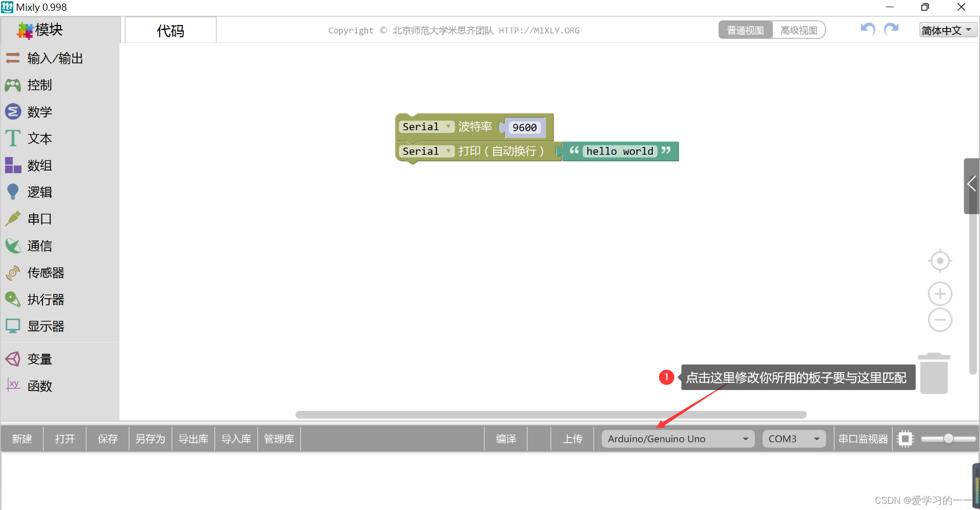Open the 执行器 (Actuator) blocks category
Screen dimensions: 980x510
coord(45,299)
